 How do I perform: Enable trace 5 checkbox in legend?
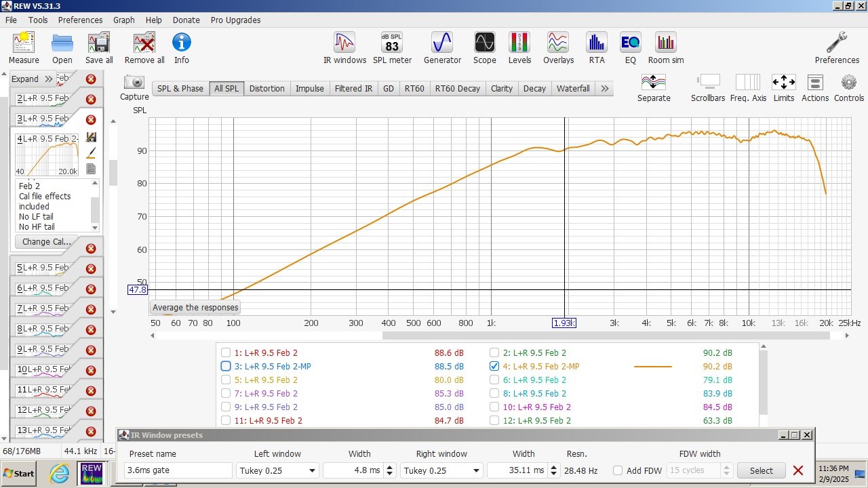(x=226, y=380)
